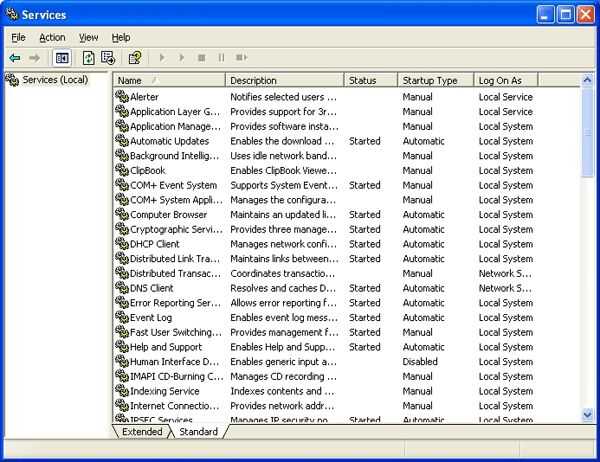Click the gear icon beside Automatic Updates
The width and height of the screenshot is (600, 462).
122,140
